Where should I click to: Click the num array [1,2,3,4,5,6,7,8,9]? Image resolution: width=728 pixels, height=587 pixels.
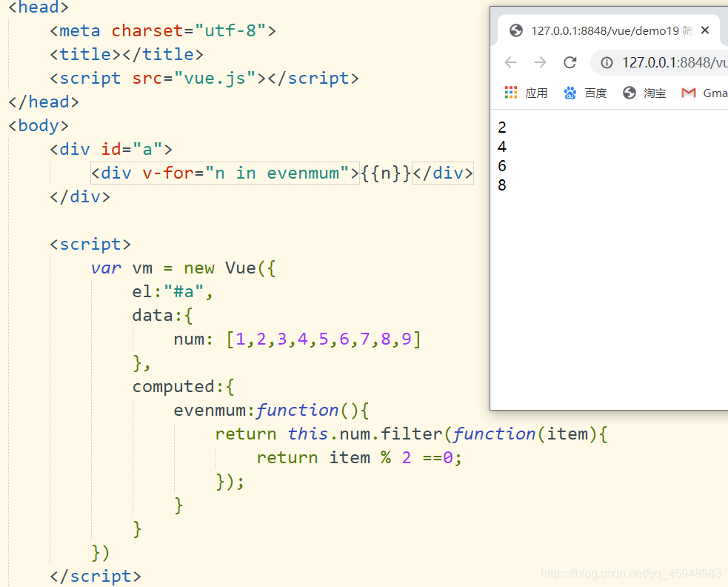pos(324,339)
